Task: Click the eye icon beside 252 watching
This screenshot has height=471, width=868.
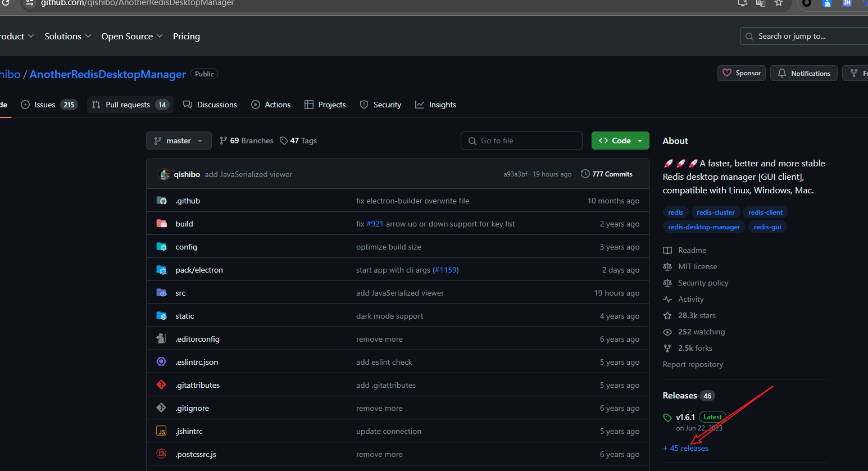Action: 667,332
